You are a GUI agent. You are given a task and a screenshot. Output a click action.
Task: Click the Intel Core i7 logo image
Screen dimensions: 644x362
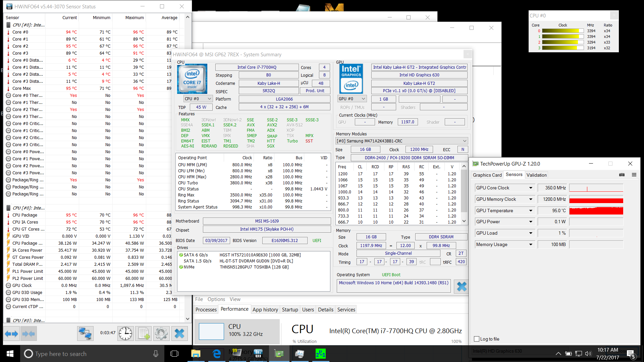[192, 79]
